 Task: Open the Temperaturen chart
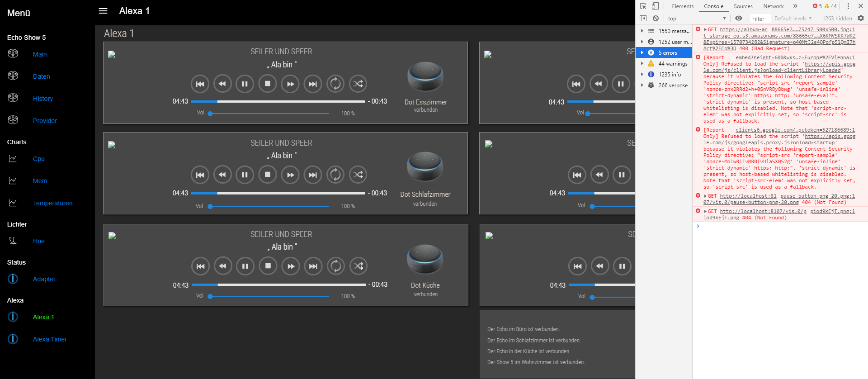click(x=53, y=203)
